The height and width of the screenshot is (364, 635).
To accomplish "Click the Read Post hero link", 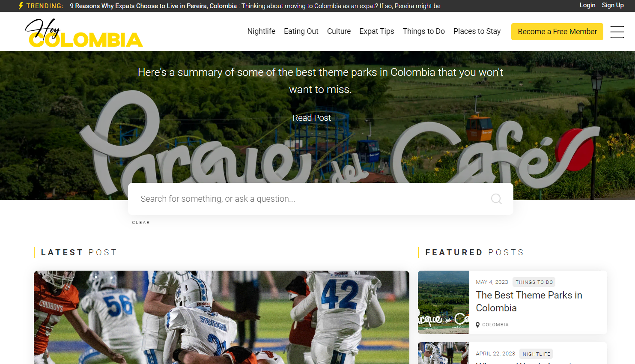I will click(x=312, y=118).
